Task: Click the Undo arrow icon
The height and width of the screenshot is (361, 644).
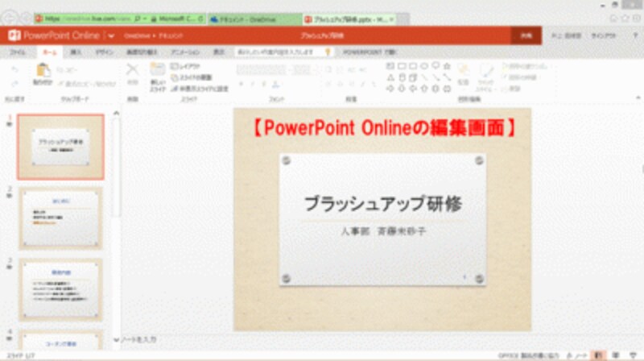Action: click(14, 70)
